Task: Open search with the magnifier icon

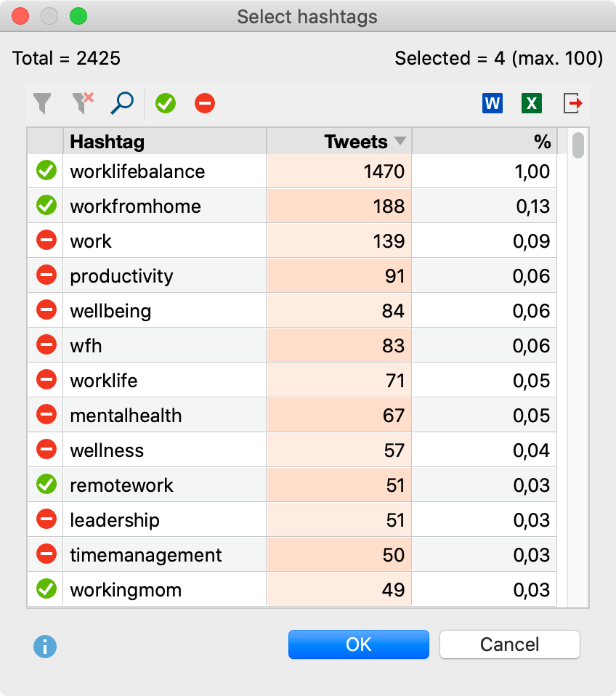Action: click(x=122, y=104)
